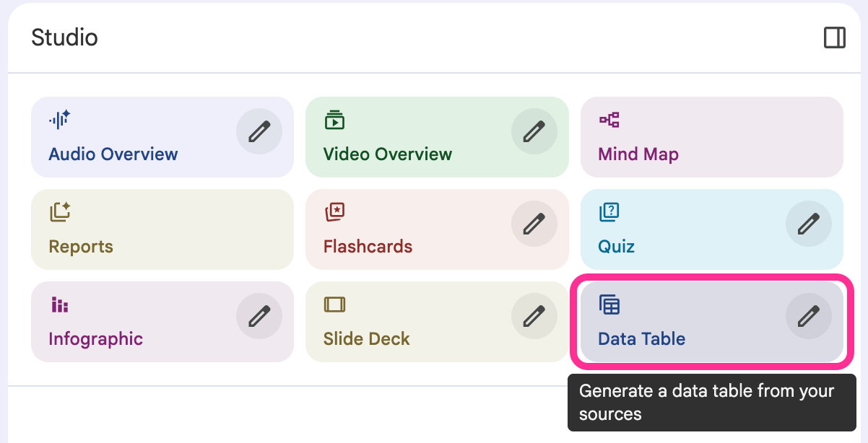The image size is (868, 443).
Task: Edit the Infographic settings
Action: coord(259,315)
